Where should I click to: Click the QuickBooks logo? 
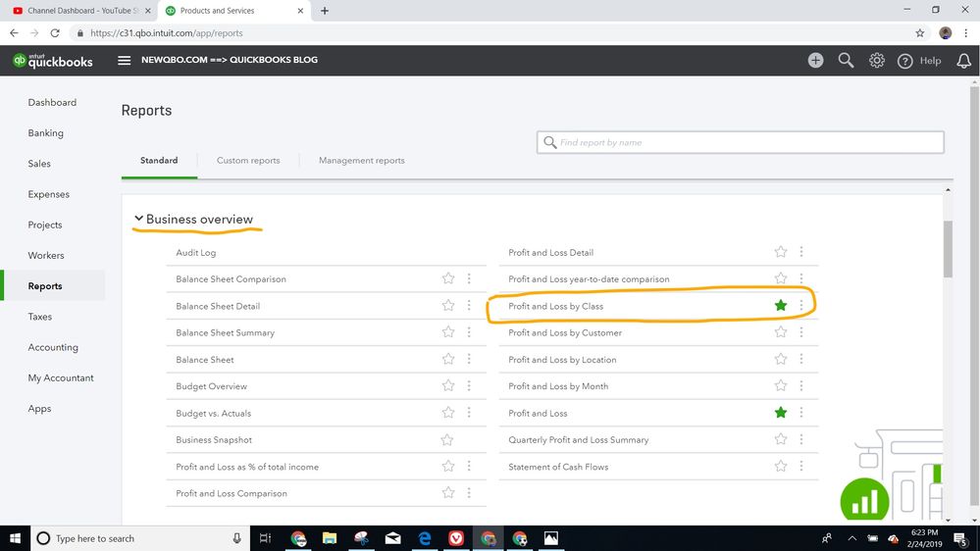pyautogui.click(x=53, y=61)
